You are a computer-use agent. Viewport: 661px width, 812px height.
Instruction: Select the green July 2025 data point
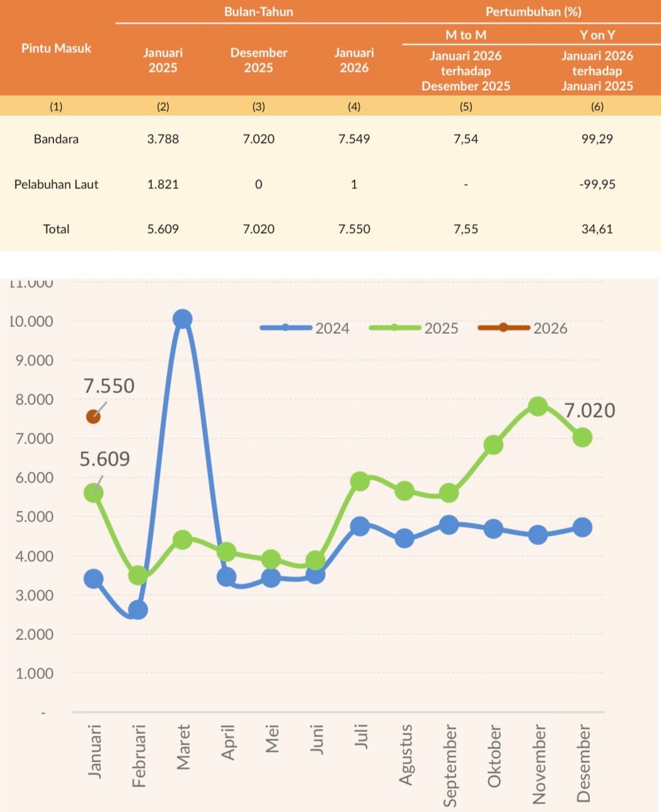click(x=360, y=482)
